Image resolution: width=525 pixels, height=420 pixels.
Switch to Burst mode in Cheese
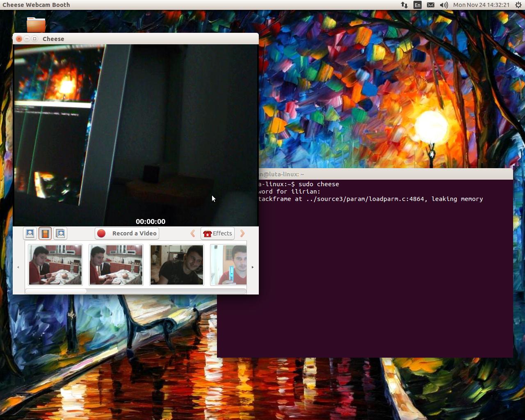tap(60, 233)
